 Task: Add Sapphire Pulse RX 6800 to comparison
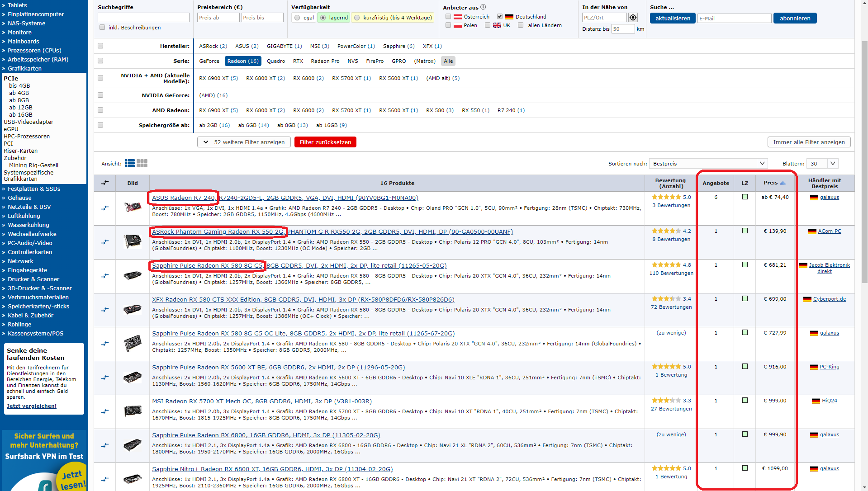click(x=105, y=445)
